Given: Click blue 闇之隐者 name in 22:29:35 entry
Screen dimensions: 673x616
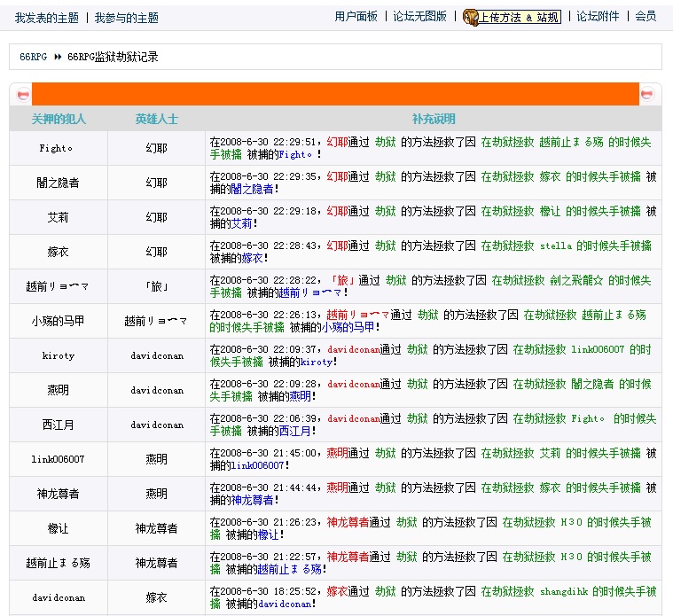Looking at the screenshot, I should (x=252, y=189).
